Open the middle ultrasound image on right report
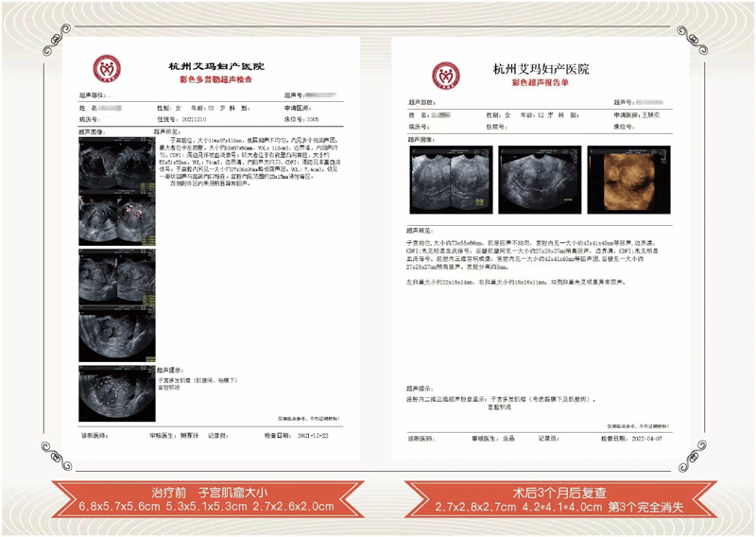Image resolution: width=756 pixels, height=537 pixels. click(532, 179)
